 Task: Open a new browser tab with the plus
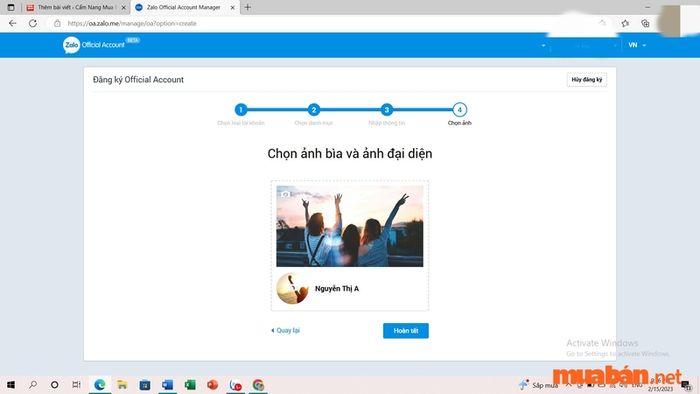coord(248,7)
